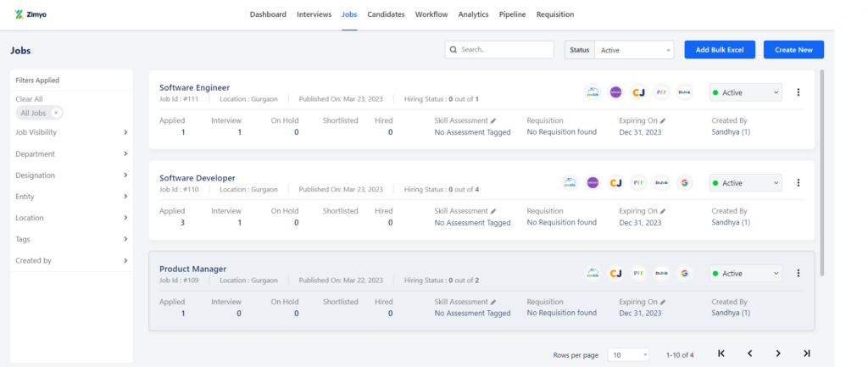This screenshot has height=367, width=868.
Task: Click the Create New button
Action: 793,50
